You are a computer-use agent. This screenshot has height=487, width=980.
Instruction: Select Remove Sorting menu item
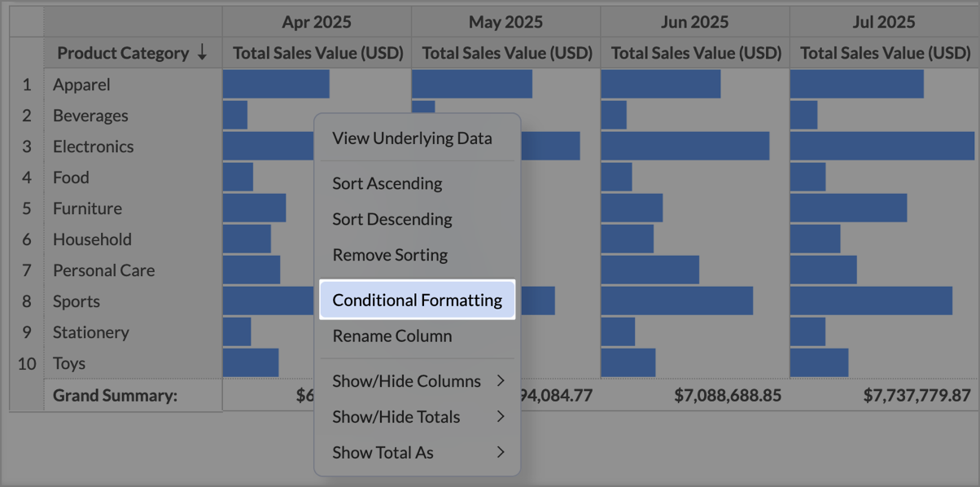tap(390, 255)
